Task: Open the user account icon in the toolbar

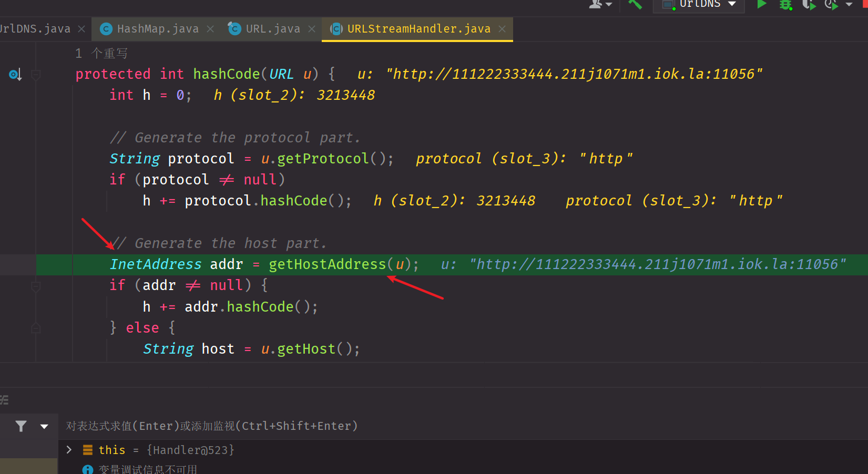Action: tap(597, 5)
